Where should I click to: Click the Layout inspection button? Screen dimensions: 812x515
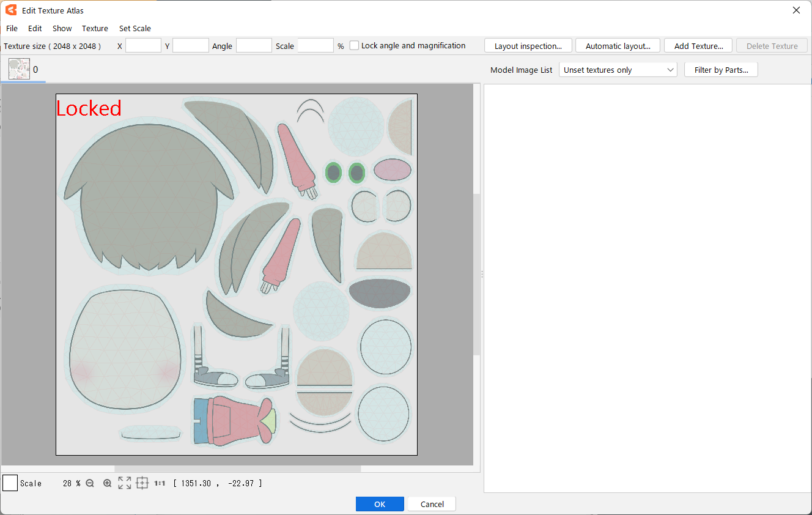528,46
